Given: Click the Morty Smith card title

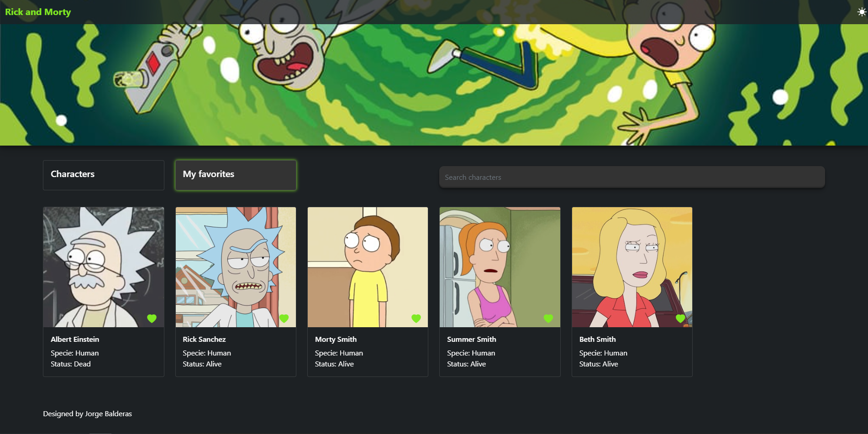Looking at the screenshot, I should point(336,339).
